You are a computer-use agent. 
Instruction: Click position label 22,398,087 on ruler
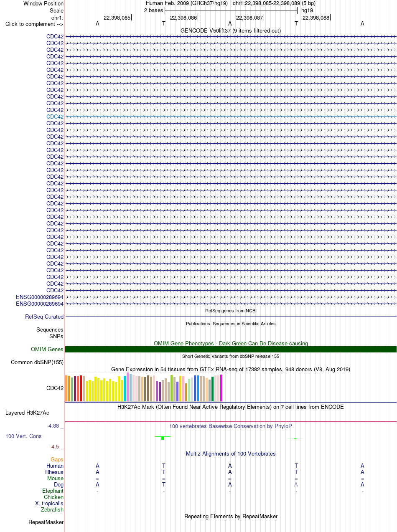click(x=249, y=18)
